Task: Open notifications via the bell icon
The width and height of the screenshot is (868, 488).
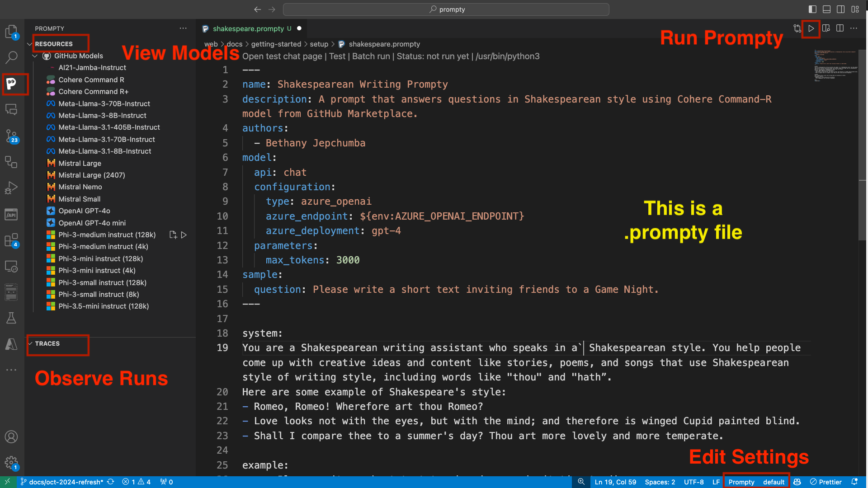Action: pyautogui.click(x=854, y=482)
